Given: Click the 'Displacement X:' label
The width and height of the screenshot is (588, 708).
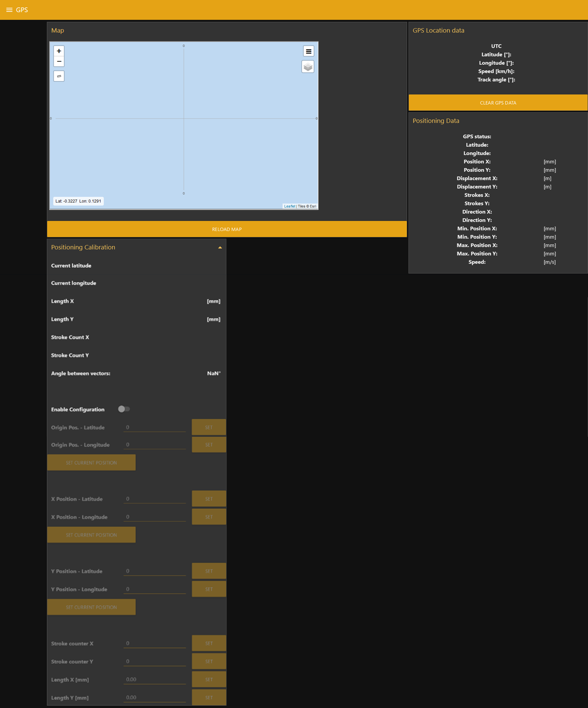Looking at the screenshot, I should (x=477, y=178).
